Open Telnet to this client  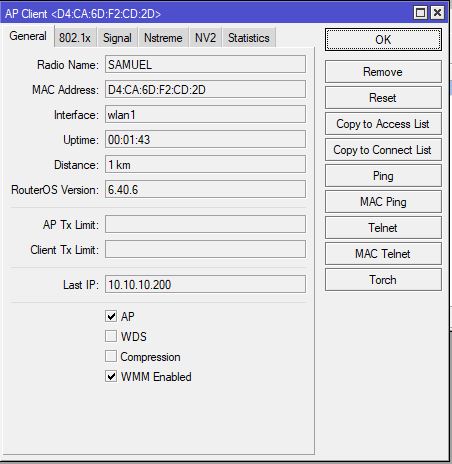[x=383, y=228]
